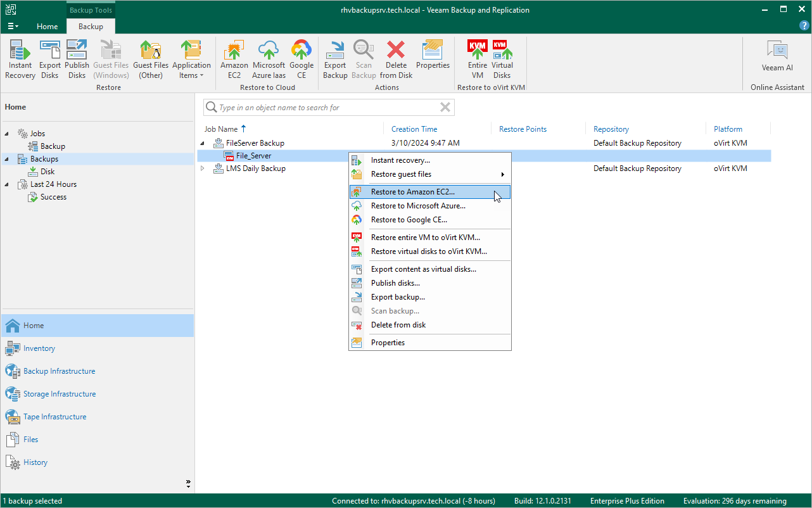This screenshot has height=508, width=812.
Task: Select the Export Disks ribbon tool
Action: pos(50,60)
